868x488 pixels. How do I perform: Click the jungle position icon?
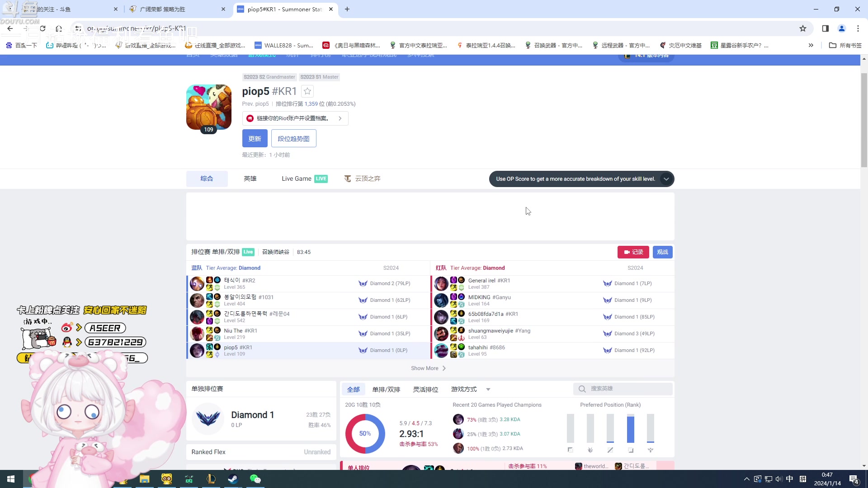pos(590,450)
